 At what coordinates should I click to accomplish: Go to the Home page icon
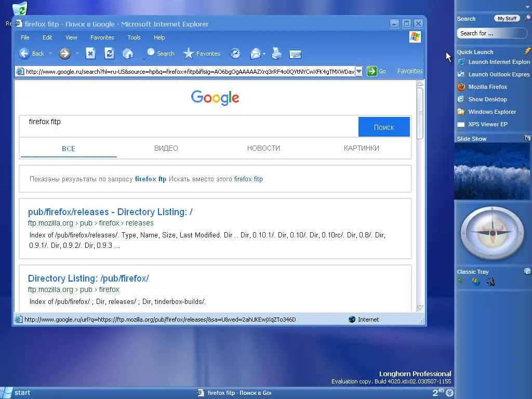click(128, 54)
